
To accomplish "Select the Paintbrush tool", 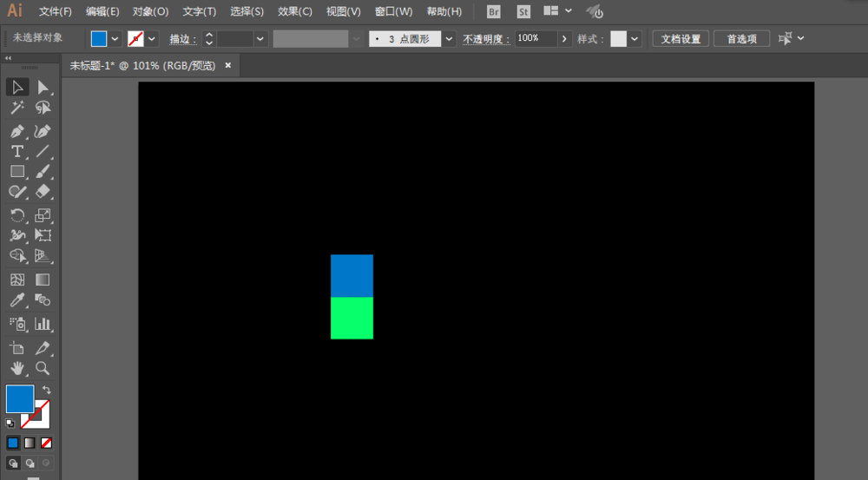I will coord(43,172).
